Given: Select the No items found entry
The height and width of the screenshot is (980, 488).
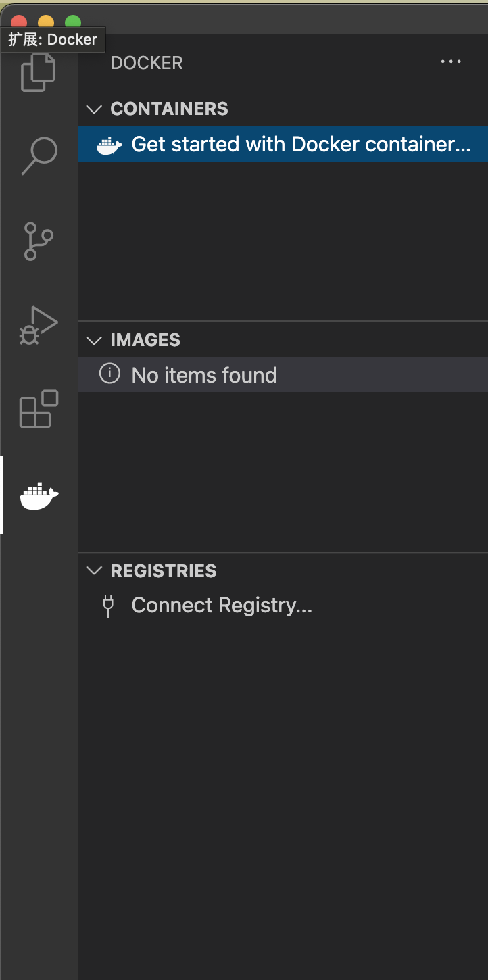Looking at the screenshot, I should [x=203, y=374].
